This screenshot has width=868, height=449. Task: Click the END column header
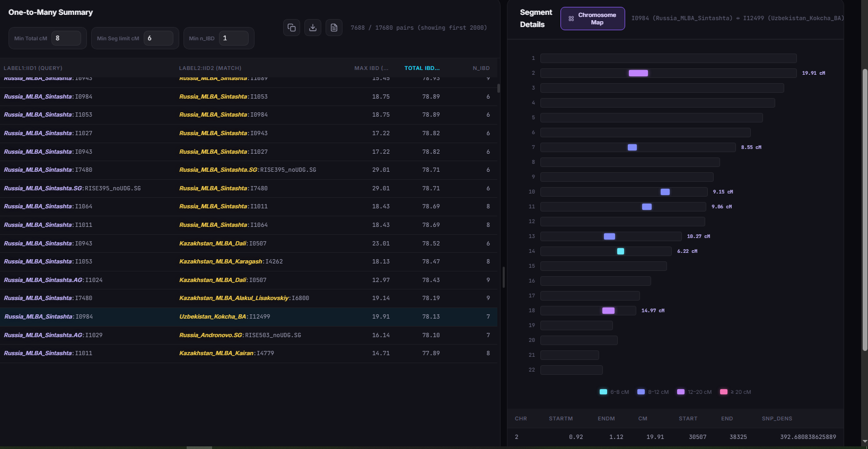click(x=727, y=419)
